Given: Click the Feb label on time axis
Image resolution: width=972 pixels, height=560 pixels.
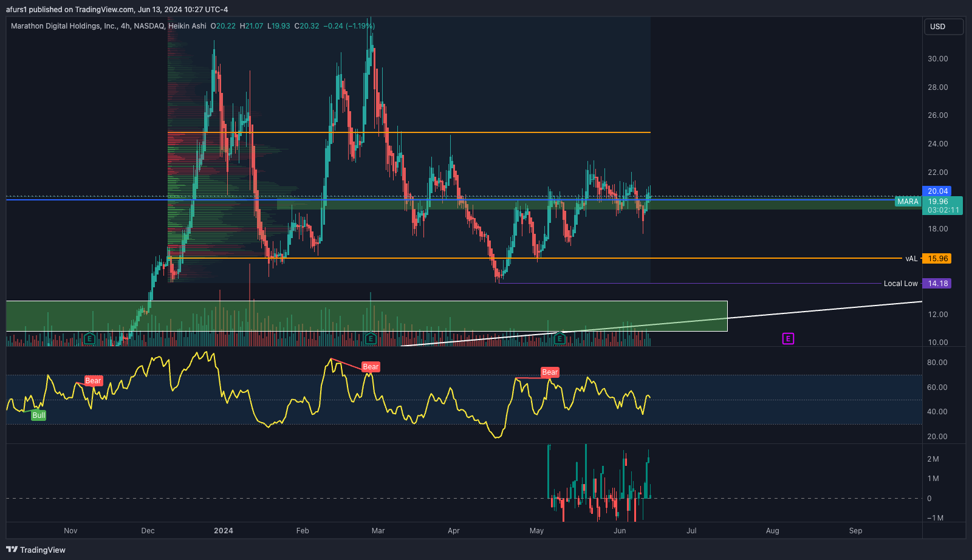Looking at the screenshot, I should coord(303,531).
